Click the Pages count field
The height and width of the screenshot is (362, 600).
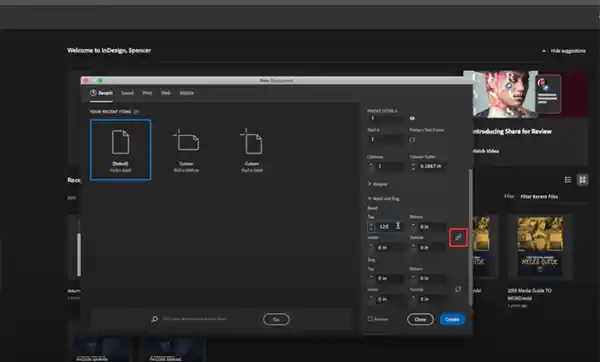[385, 118]
